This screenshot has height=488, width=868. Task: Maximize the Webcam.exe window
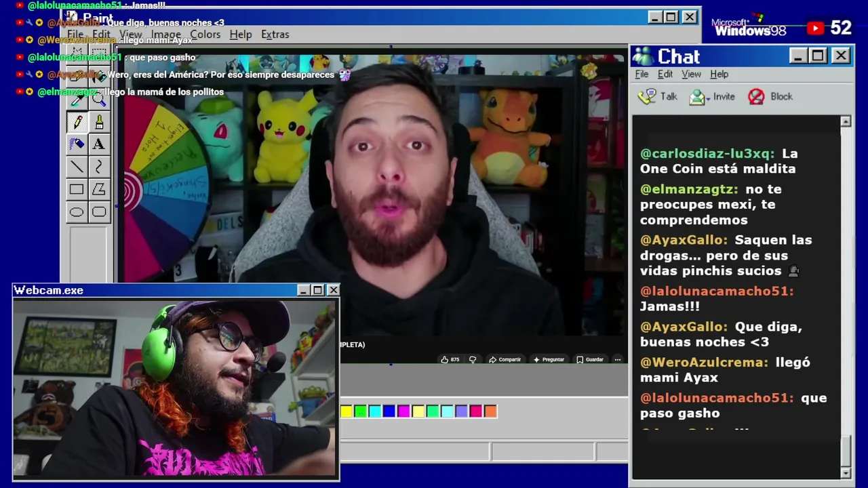[317, 290]
